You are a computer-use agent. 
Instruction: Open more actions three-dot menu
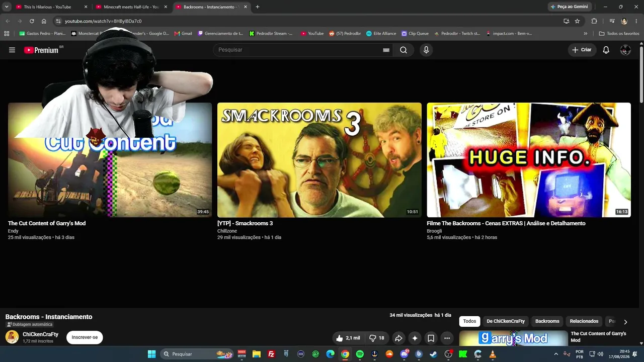click(447, 338)
